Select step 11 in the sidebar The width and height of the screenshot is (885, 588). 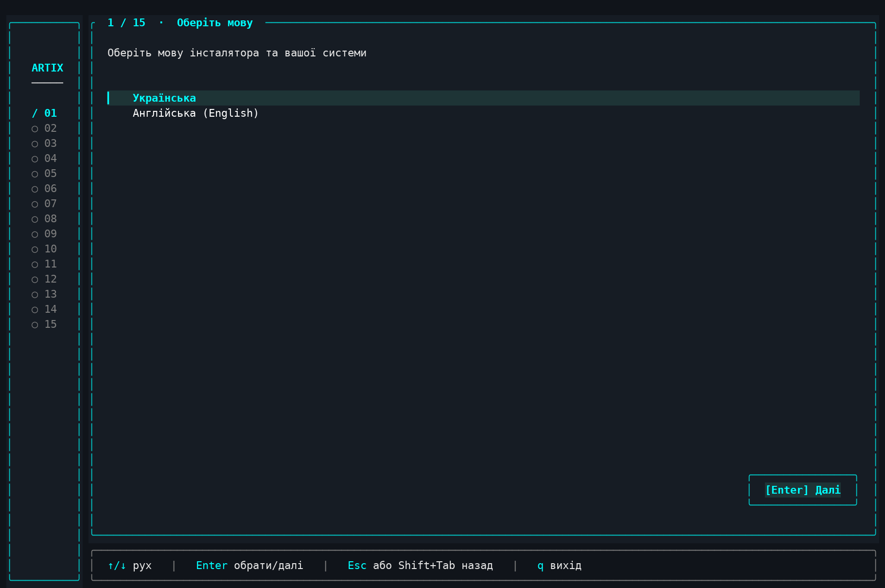pyautogui.click(x=44, y=264)
